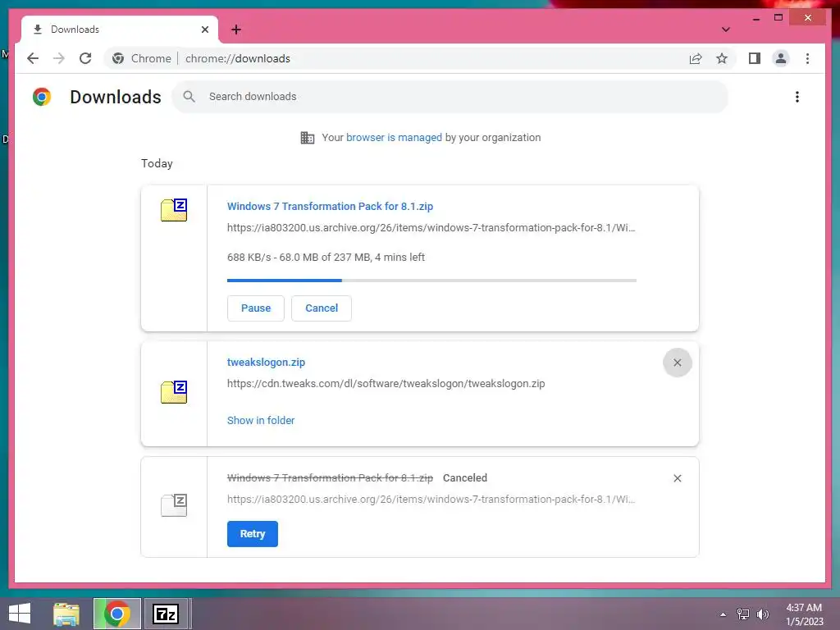Open Chrome main three-dot menu
This screenshot has height=630, width=840.
coord(807,58)
